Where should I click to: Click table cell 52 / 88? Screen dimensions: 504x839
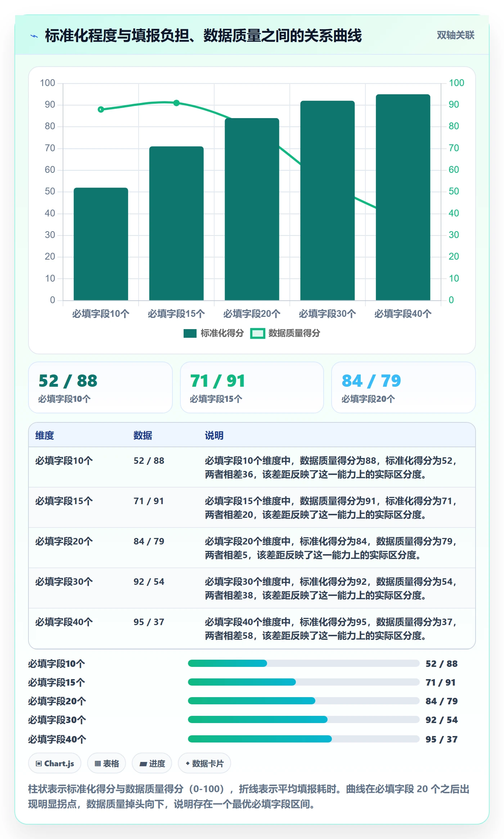[149, 461]
